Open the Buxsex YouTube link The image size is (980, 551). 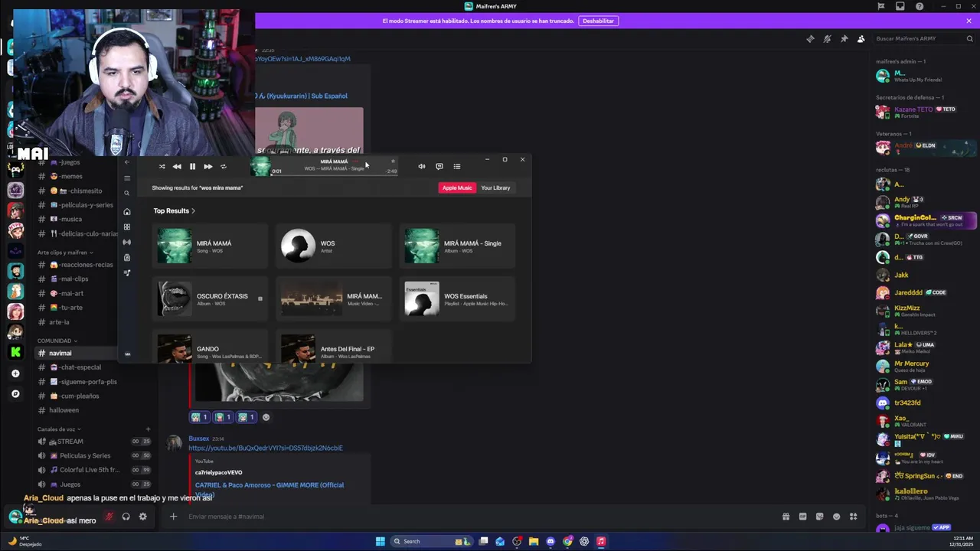[x=265, y=448]
